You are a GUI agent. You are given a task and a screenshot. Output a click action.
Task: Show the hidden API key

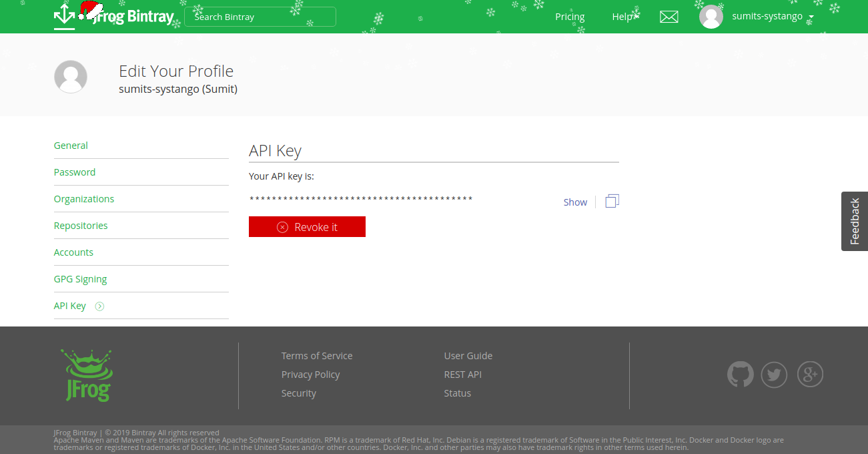point(575,202)
